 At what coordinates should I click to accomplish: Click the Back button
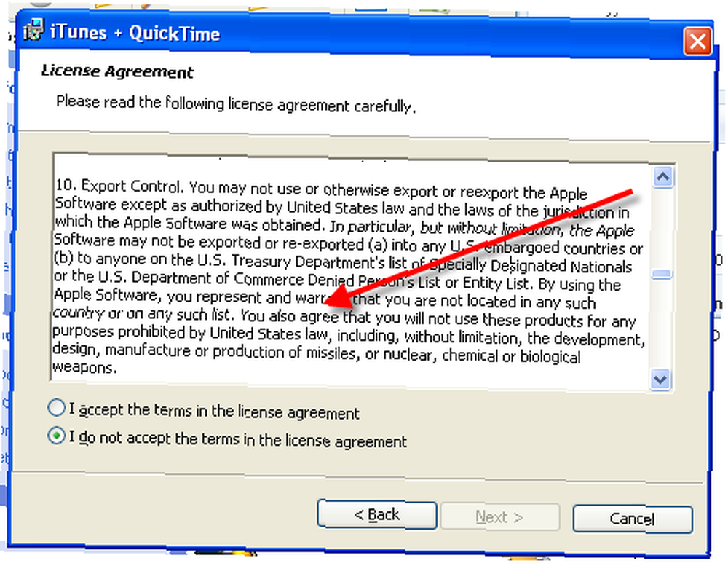point(376,514)
